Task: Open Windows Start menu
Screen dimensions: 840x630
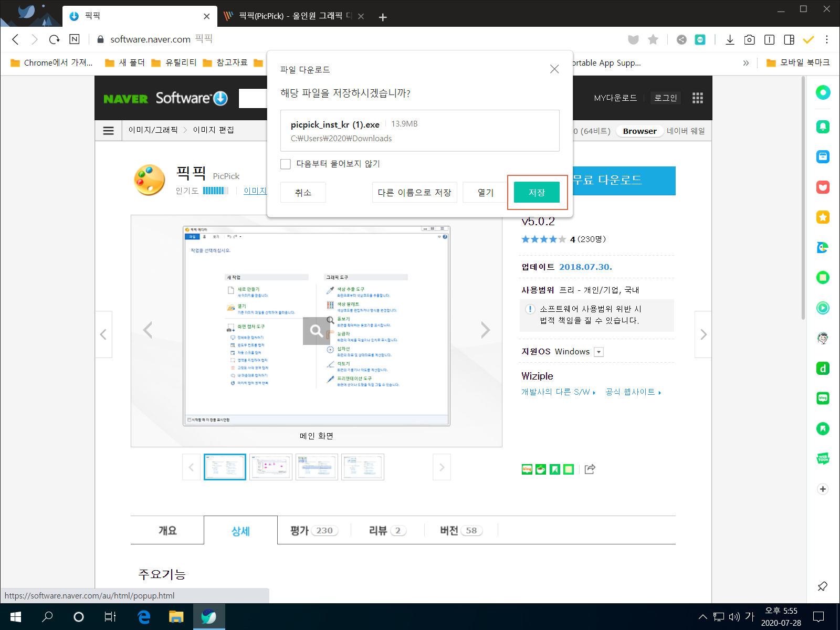Action: point(16,617)
